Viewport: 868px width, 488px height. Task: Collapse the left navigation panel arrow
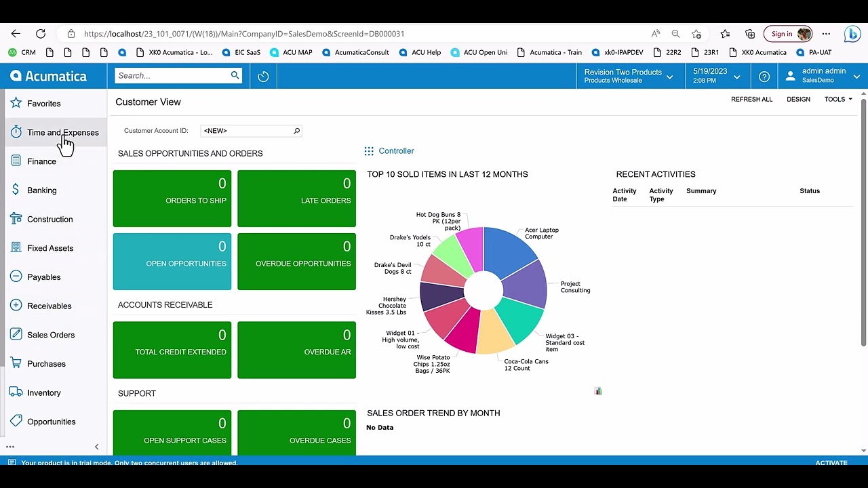(x=96, y=447)
